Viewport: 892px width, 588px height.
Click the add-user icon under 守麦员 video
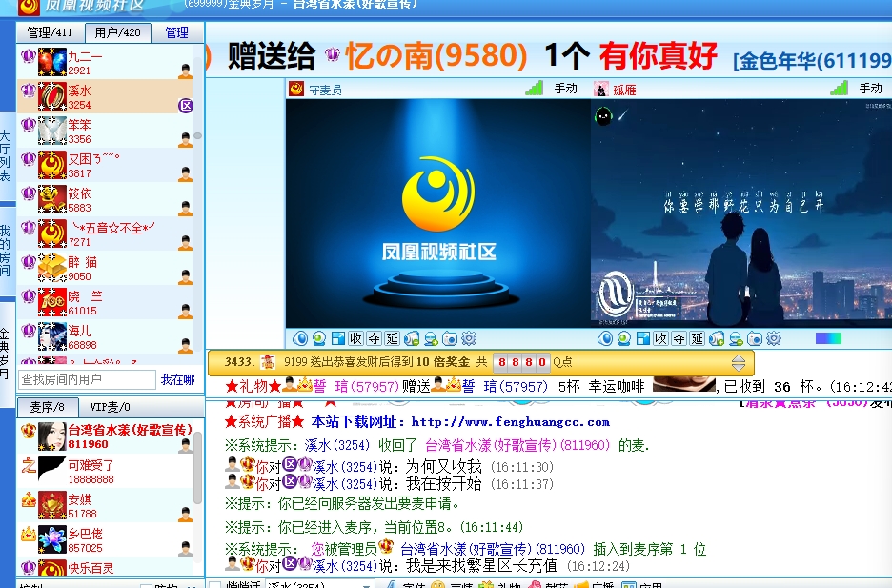click(x=431, y=339)
